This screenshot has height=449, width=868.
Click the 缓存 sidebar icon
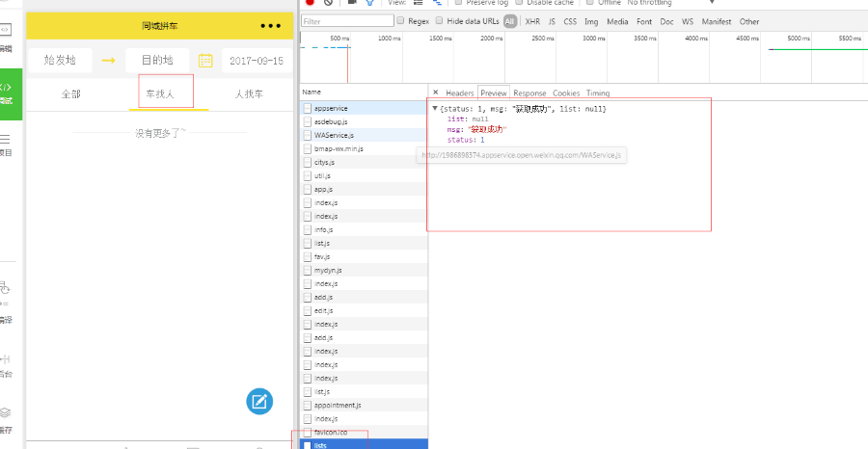[x=6, y=420]
